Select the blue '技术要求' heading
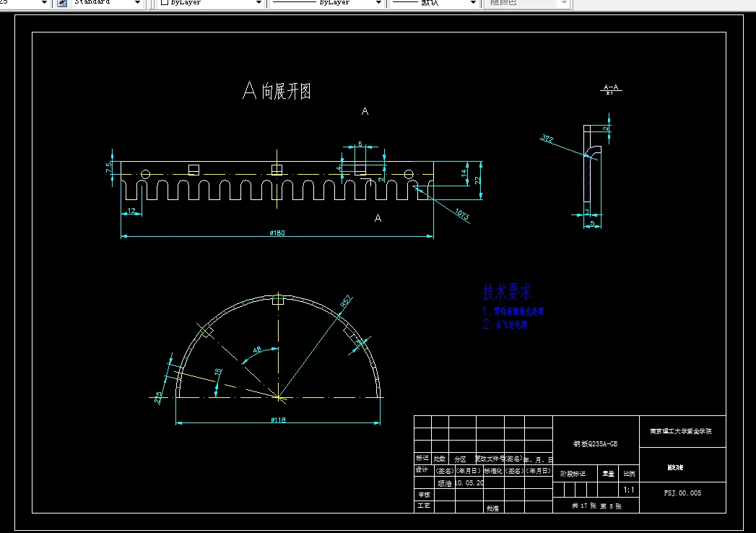 tap(507, 292)
